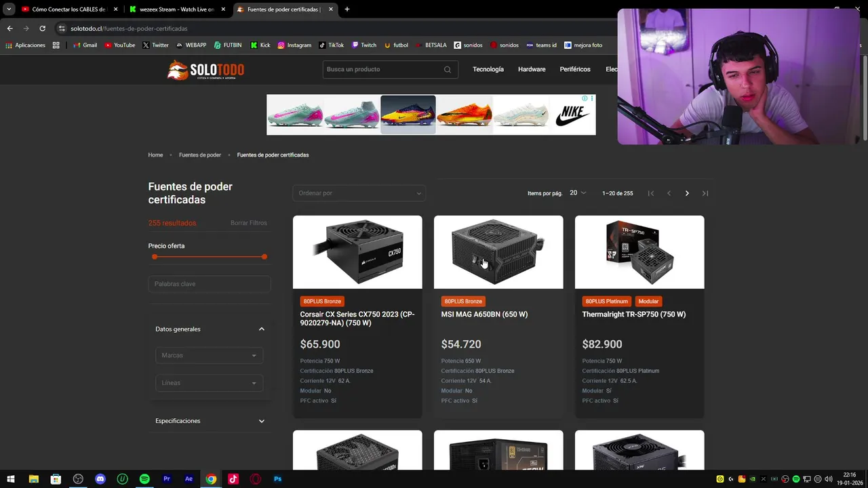Viewport: 868px width, 488px height.
Task: Open the mejora foto bookmark
Action: coord(583,45)
